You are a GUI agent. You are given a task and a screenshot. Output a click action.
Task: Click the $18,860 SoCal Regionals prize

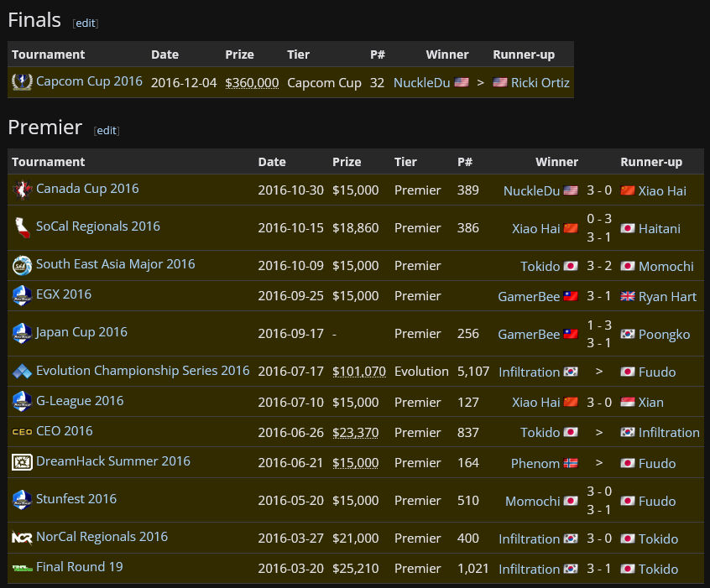pos(356,227)
